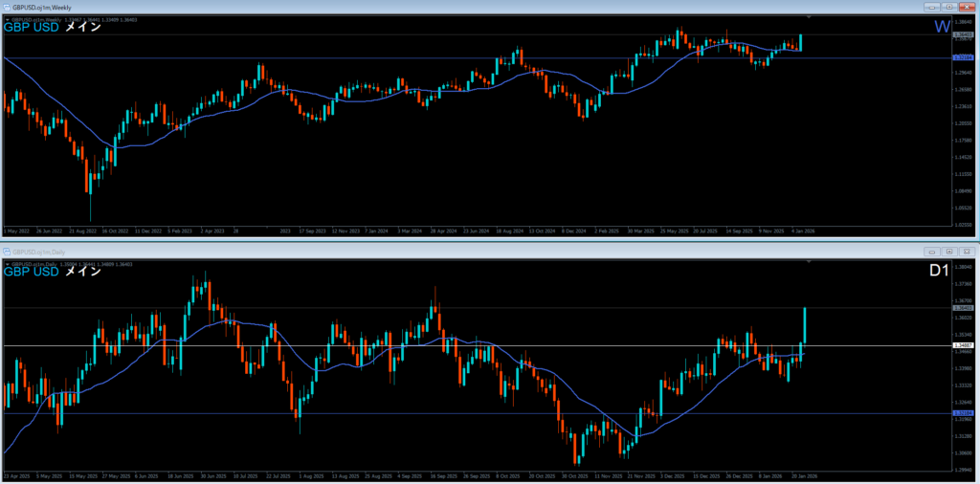Select the blue price tag on Weekly axis
This screenshot has height=484, width=980.
click(x=964, y=58)
